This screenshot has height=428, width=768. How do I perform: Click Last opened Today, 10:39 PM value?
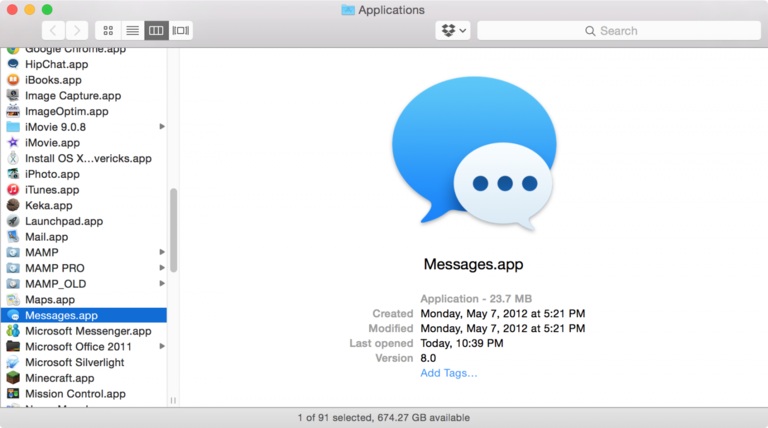click(x=462, y=343)
